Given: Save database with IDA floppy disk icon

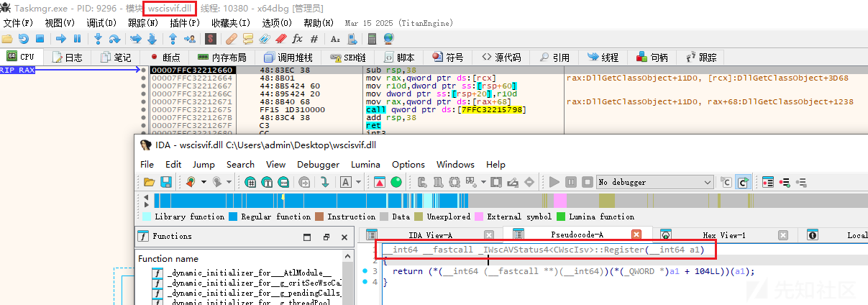Looking at the screenshot, I should tap(166, 182).
